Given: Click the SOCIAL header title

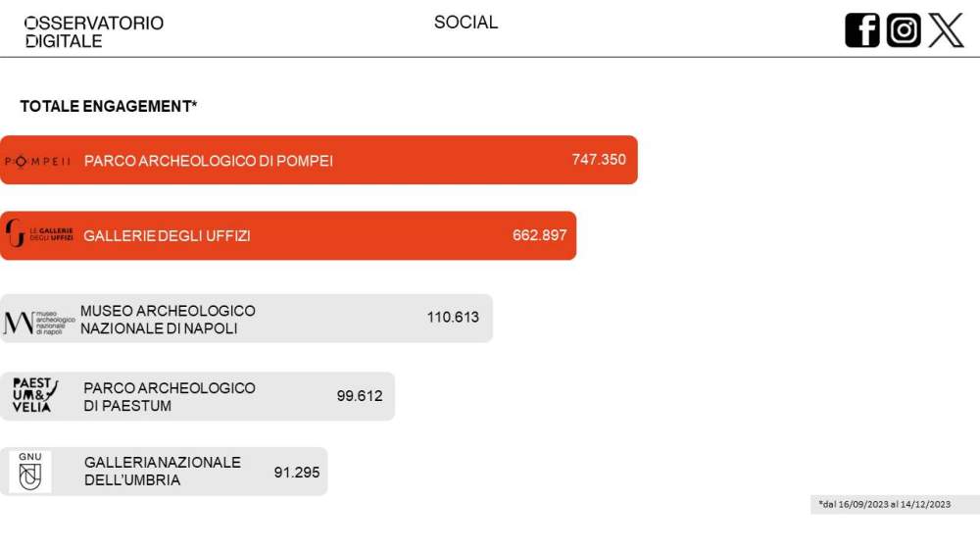Looking at the screenshot, I should pos(466,23).
